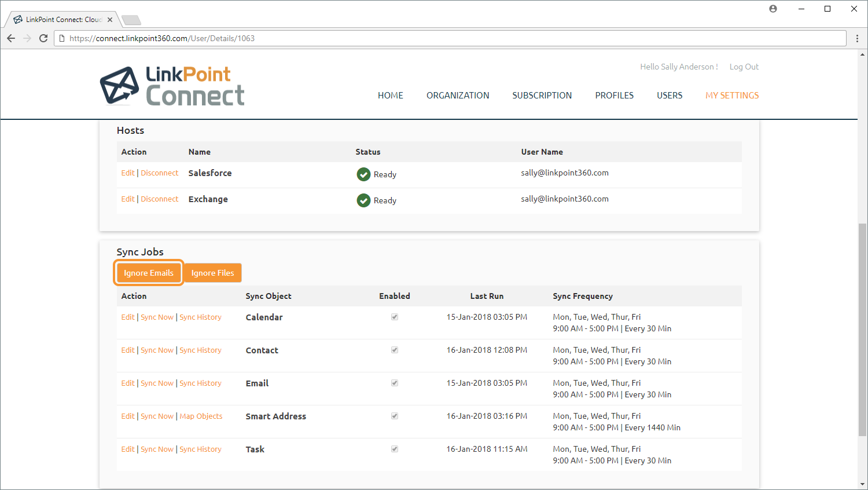The width and height of the screenshot is (868, 490).
Task: Click the green Ready checkmark for Exchange
Action: click(x=363, y=200)
